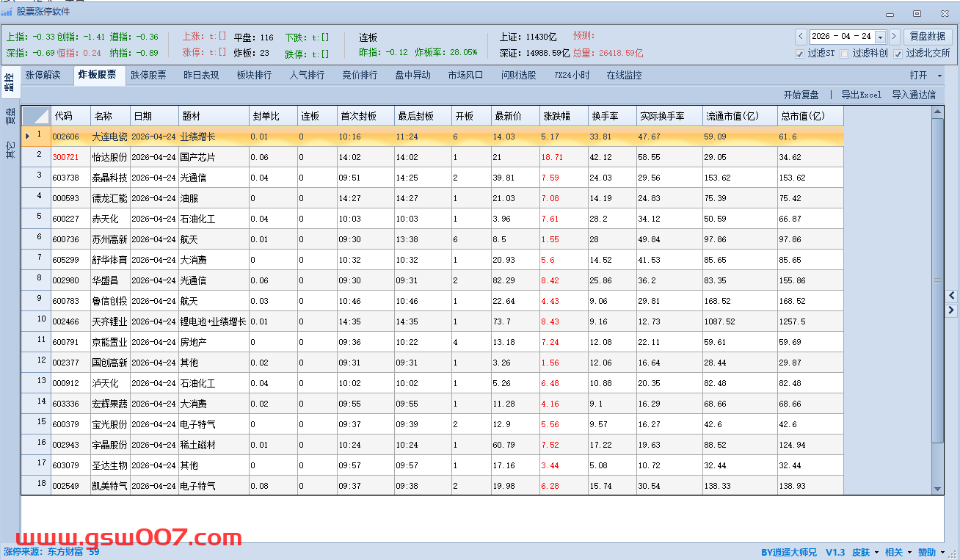Go to next date with right arrow

click(894, 37)
